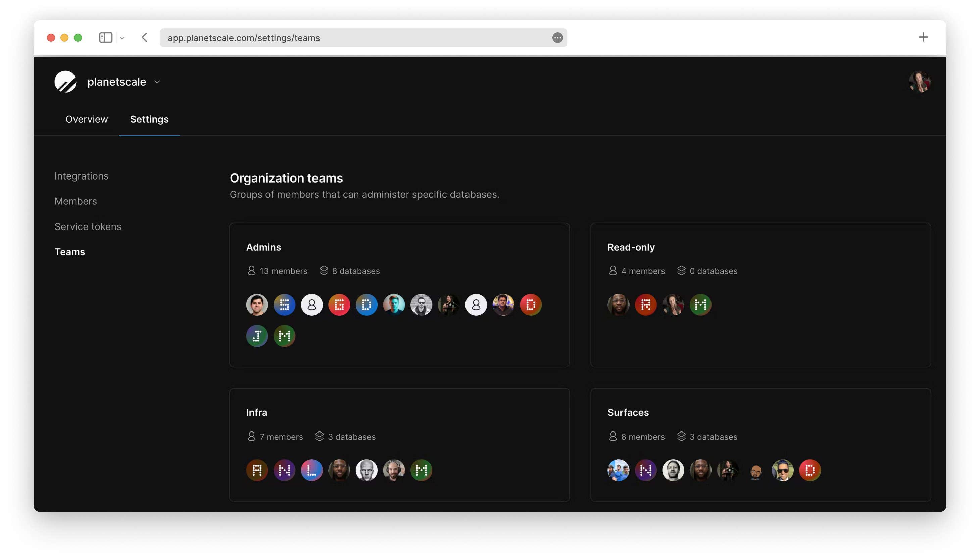The image size is (980, 559).
Task: Click '8 members' text in Surfaces card
Action: [643, 437]
